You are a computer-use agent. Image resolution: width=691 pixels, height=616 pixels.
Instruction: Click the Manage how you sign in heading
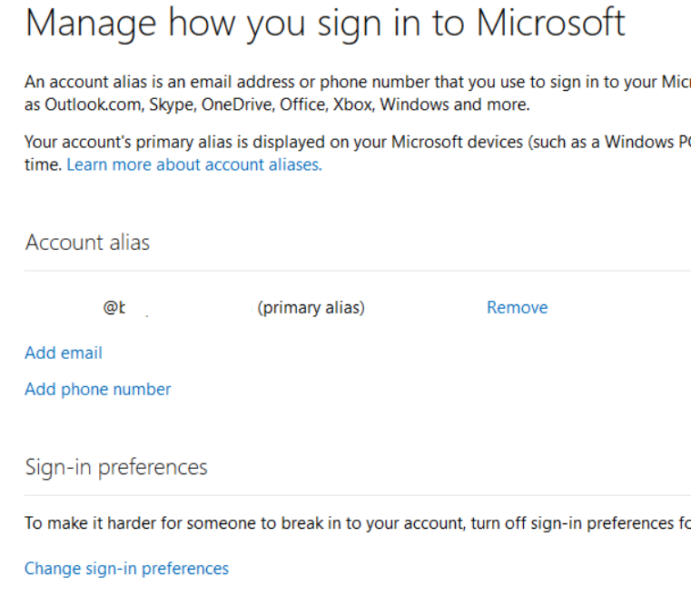[x=325, y=25]
